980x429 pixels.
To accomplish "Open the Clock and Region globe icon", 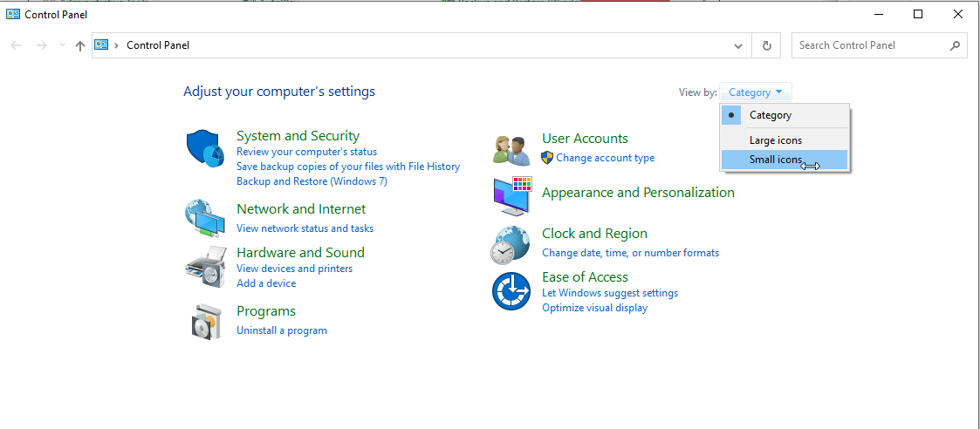I will [x=511, y=245].
